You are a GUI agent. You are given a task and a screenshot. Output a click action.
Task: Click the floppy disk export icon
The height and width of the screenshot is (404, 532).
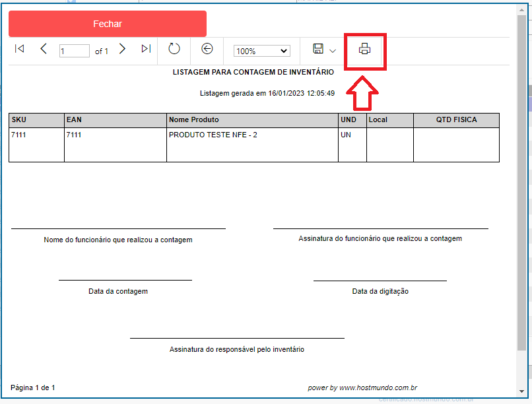click(x=318, y=50)
